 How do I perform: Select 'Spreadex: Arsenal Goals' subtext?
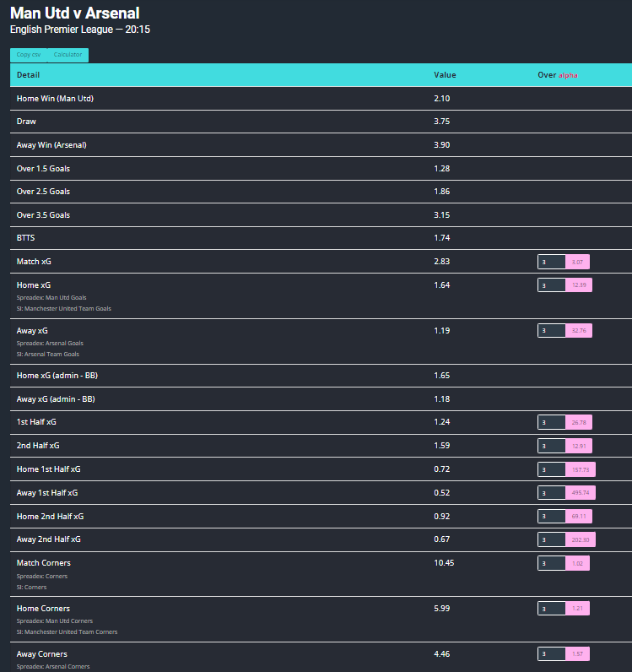(50, 344)
